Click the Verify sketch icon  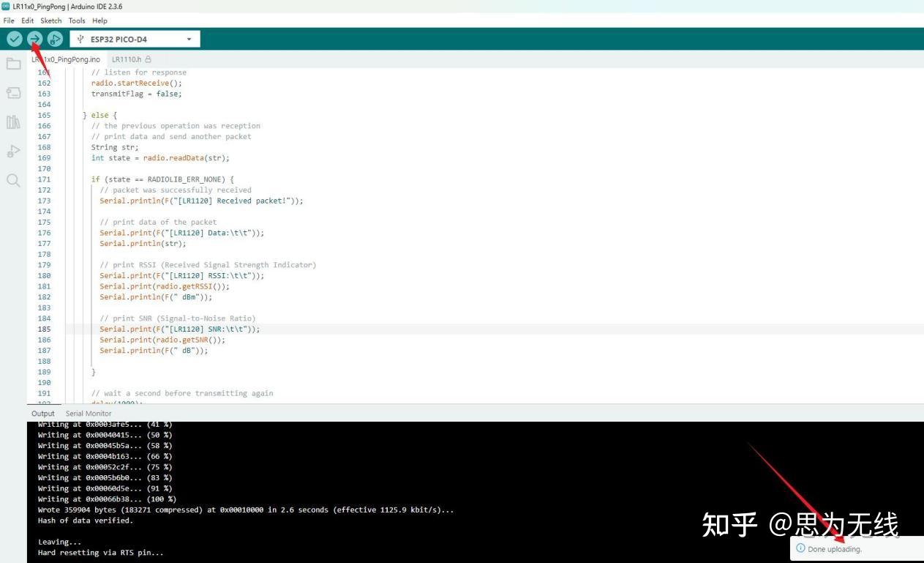point(15,38)
